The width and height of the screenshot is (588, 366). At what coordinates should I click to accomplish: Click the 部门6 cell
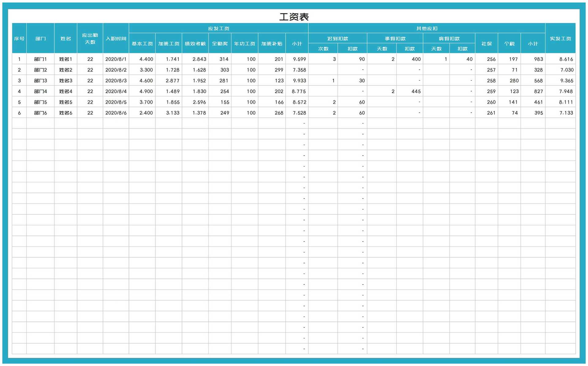pyautogui.click(x=40, y=112)
